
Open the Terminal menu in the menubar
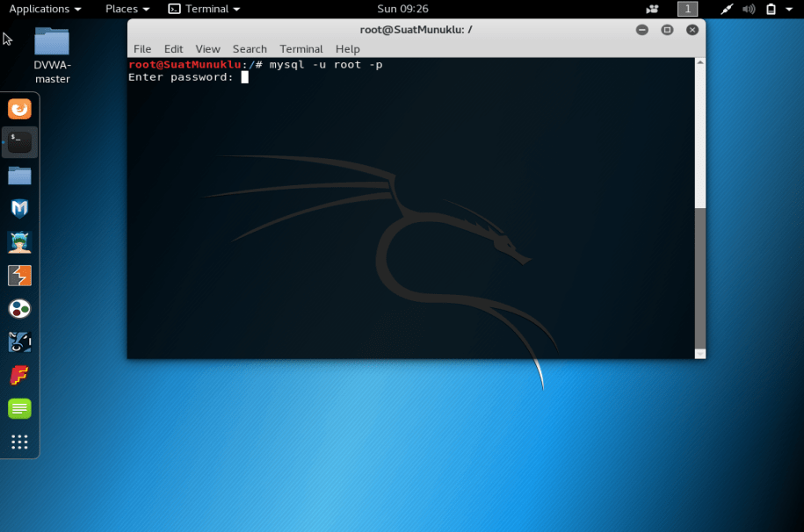click(301, 48)
